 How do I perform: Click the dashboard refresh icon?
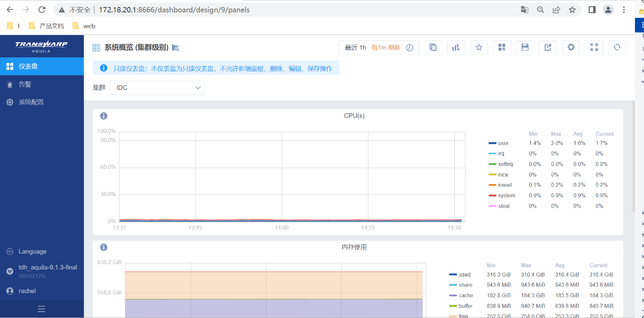coord(617,47)
